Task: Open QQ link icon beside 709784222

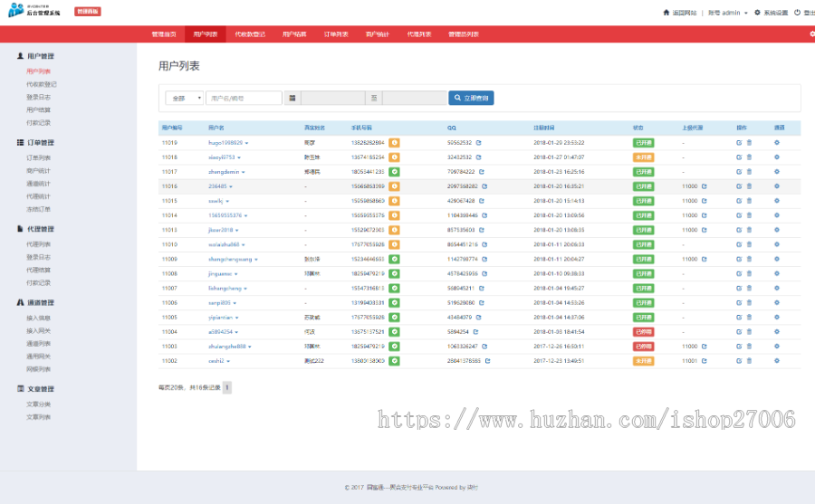Action: coord(482,171)
